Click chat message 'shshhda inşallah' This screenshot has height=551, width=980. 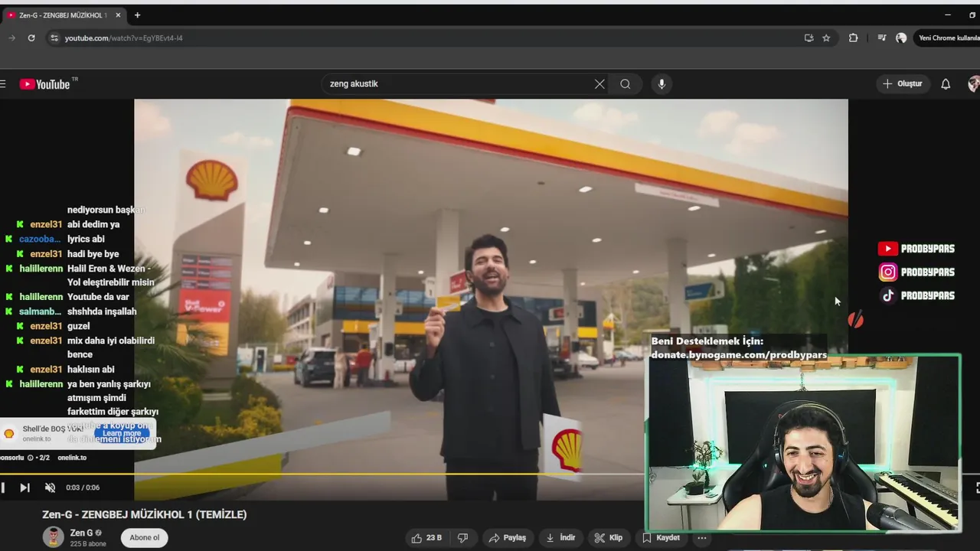click(102, 311)
